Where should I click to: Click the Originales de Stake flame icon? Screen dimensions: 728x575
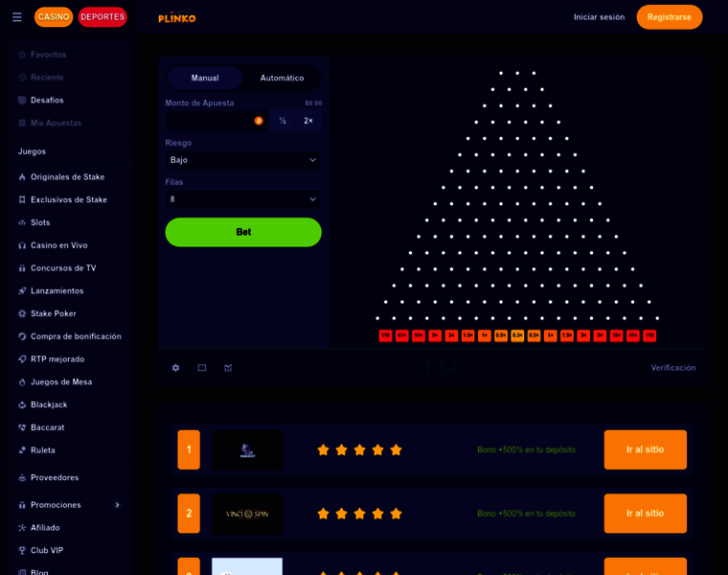22,177
